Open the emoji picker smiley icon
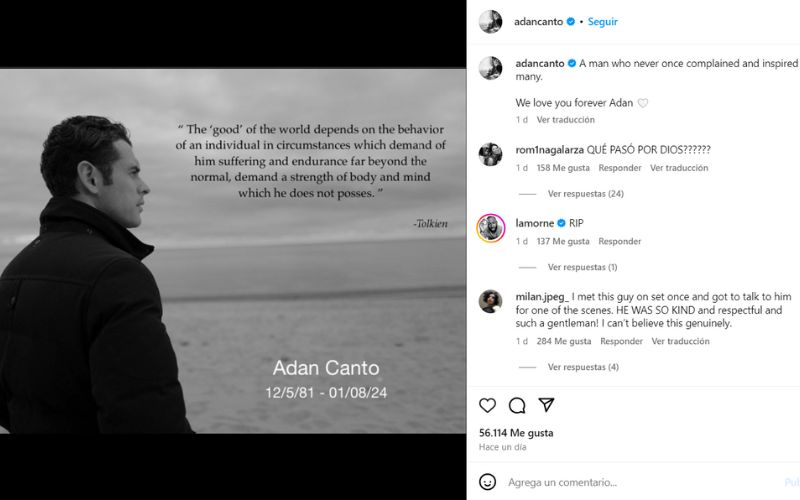The height and width of the screenshot is (500, 800). coord(487,482)
